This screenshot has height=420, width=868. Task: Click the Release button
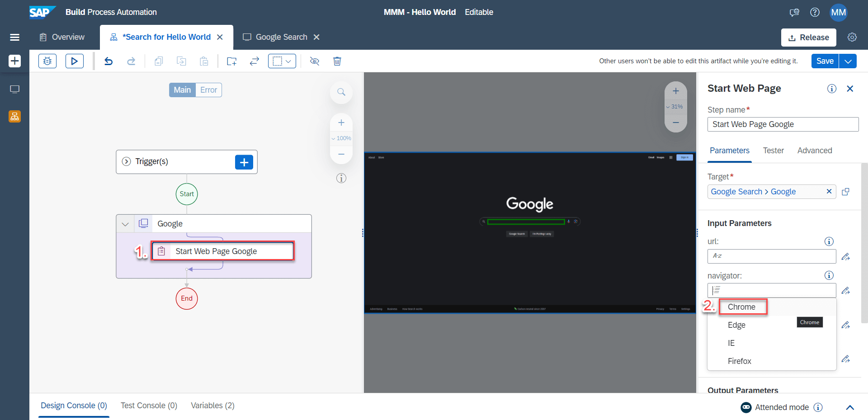tap(808, 38)
